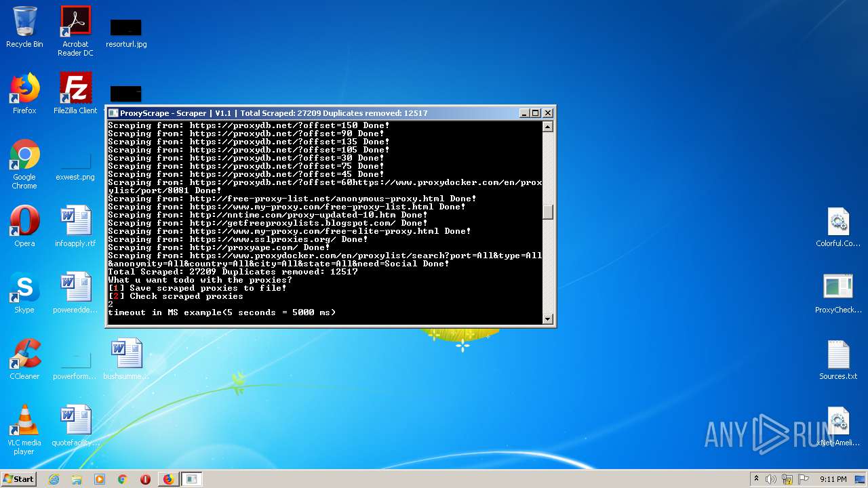The height and width of the screenshot is (488, 868).
Task: Open the volume control tray icon
Action: (x=771, y=479)
